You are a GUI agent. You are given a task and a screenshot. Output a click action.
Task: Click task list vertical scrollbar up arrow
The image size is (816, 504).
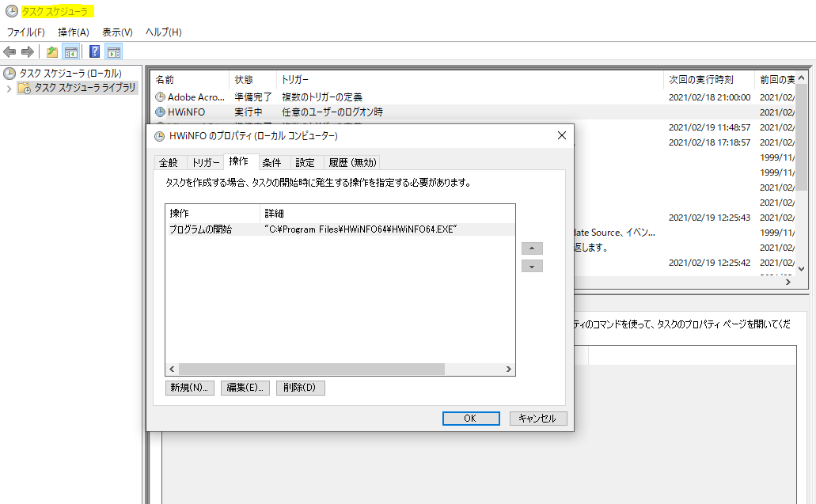click(x=802, y=78)
